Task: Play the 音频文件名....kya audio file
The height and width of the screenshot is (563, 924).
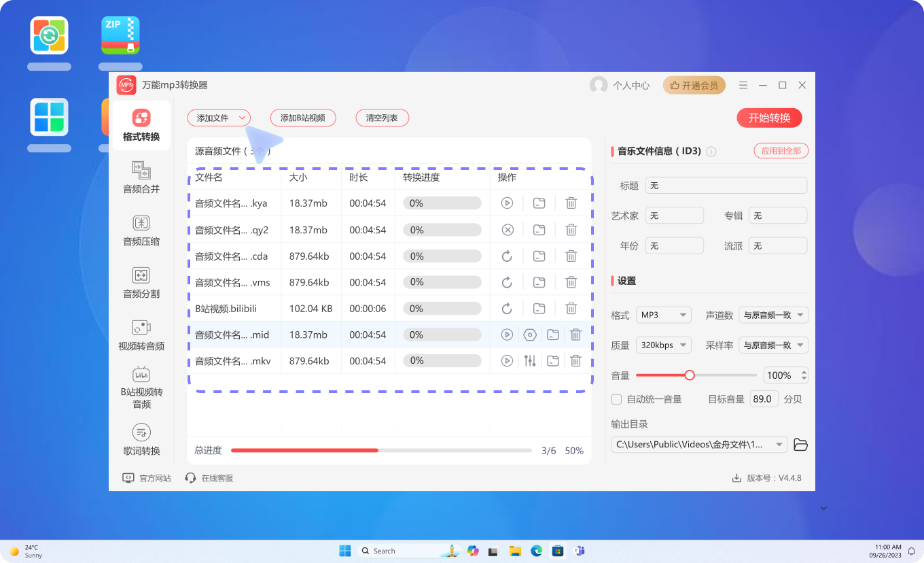Action: coord(506,203)
